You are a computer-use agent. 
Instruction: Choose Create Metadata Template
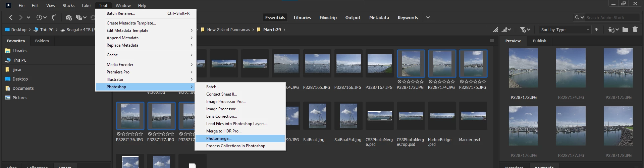point(146,23)
